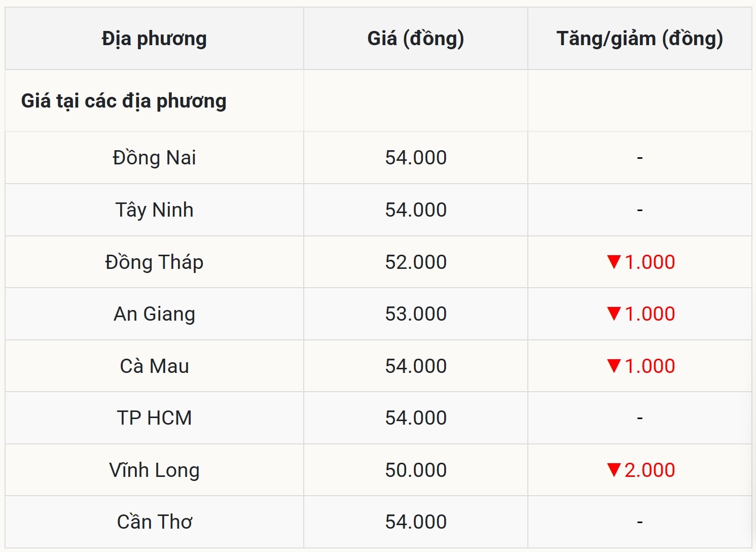756x552 pixels.
Task: Click Đồng Tháp's 52.000 price value
Action: [x=416, y=262]
